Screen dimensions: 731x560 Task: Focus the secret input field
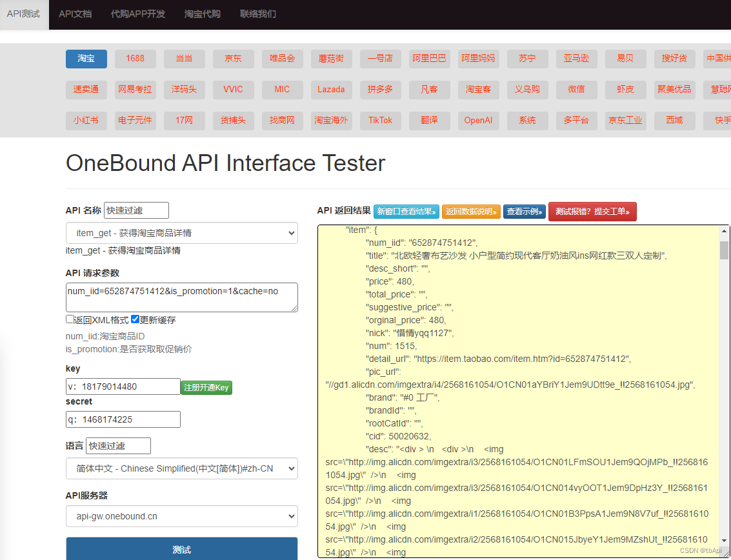[123, 419]
